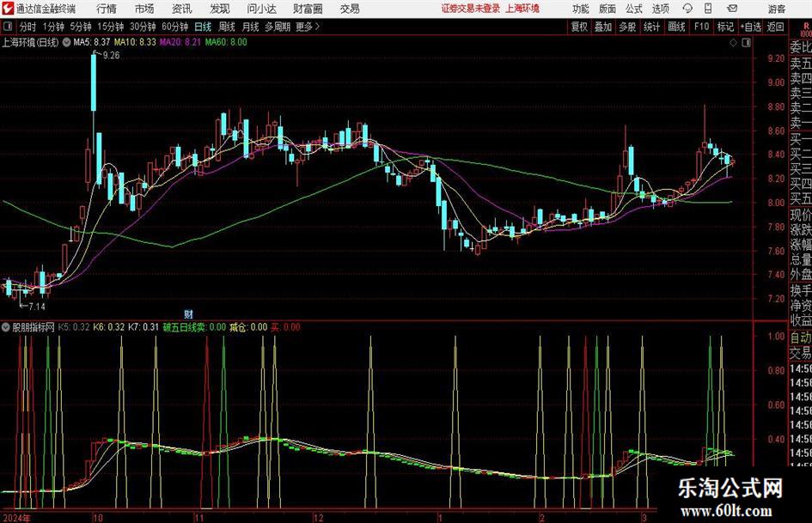Click the month 12 marker on the time axis
812x523 pixels.
319,517
